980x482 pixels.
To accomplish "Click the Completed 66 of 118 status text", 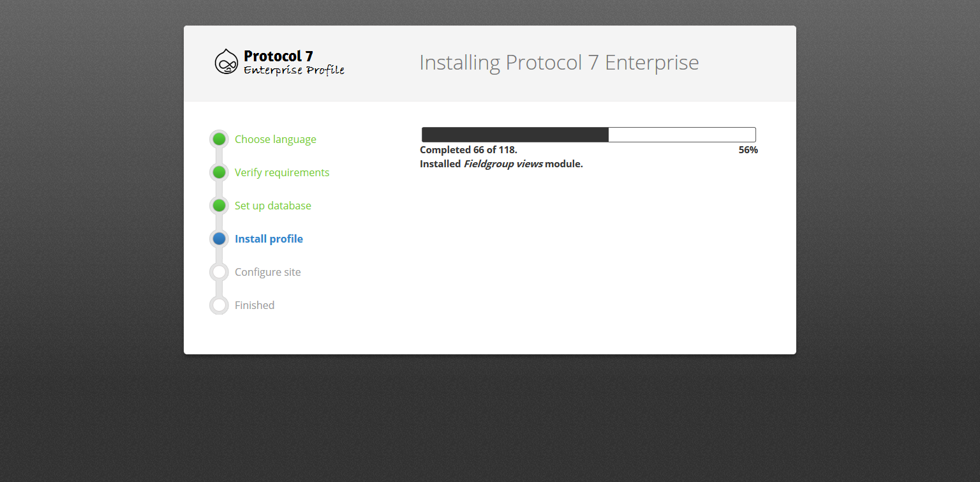I will (468, 150).
